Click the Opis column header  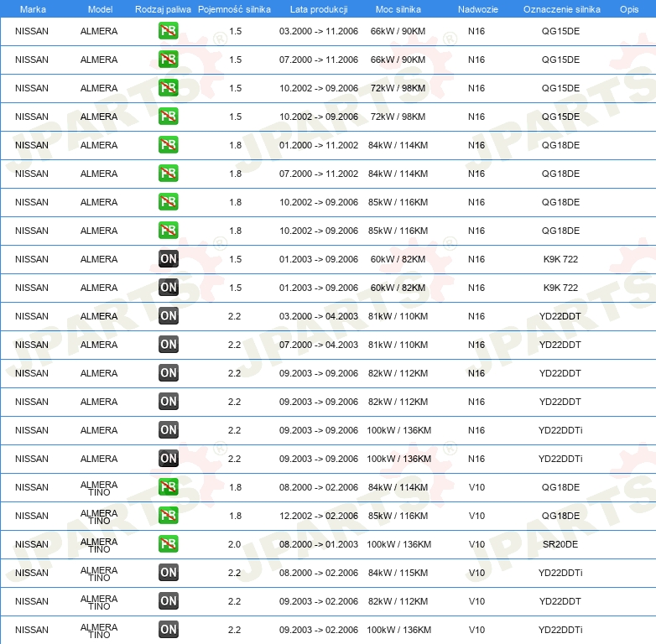tap(629, 9)
